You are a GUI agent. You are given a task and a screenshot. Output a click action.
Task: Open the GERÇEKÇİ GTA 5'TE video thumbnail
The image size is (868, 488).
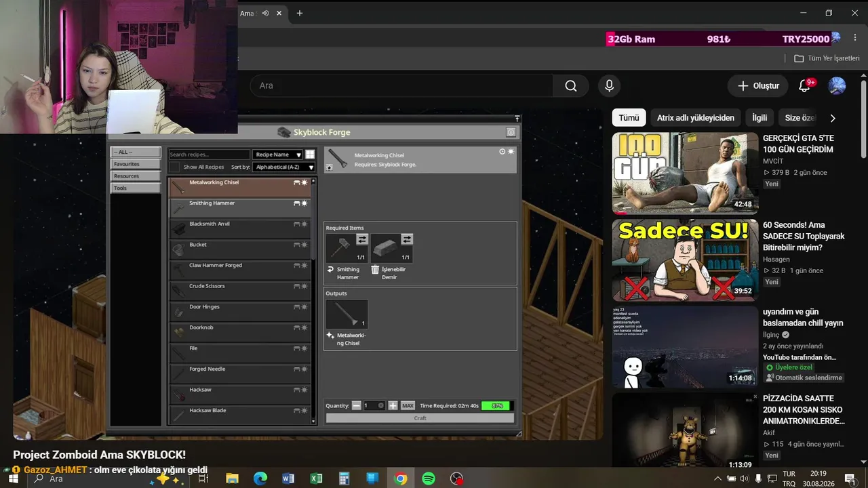point(685,174)
